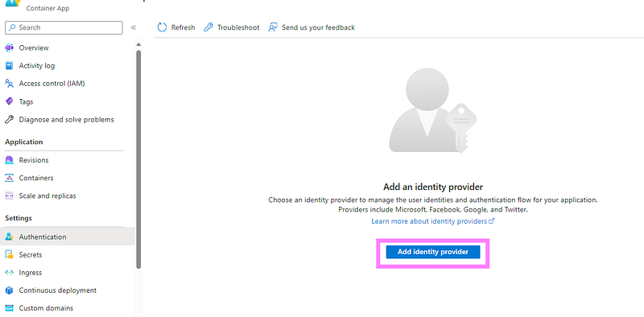Select Revisions under Application
This screenshot has height=317, width=644.
[34, 160]
